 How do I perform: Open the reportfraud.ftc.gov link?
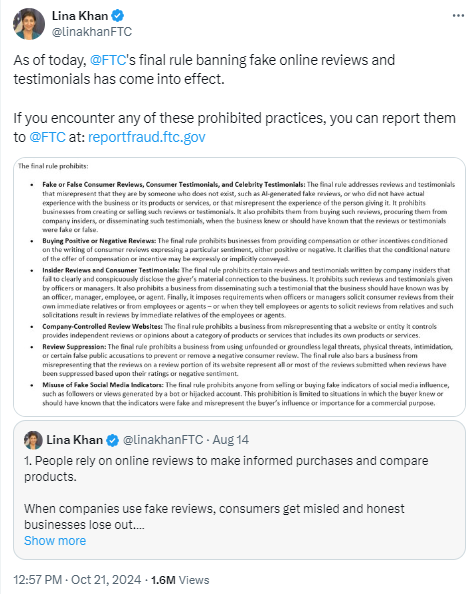click(x=147, y=137)
